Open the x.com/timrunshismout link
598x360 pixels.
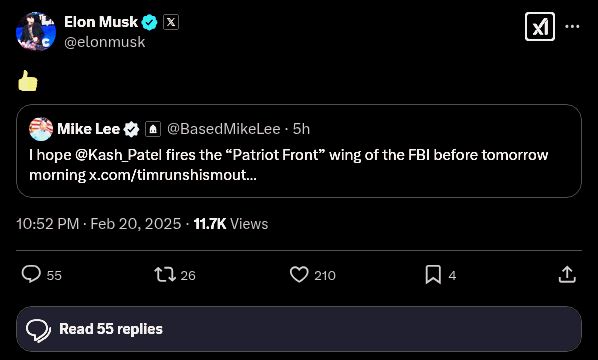point(173,175)
